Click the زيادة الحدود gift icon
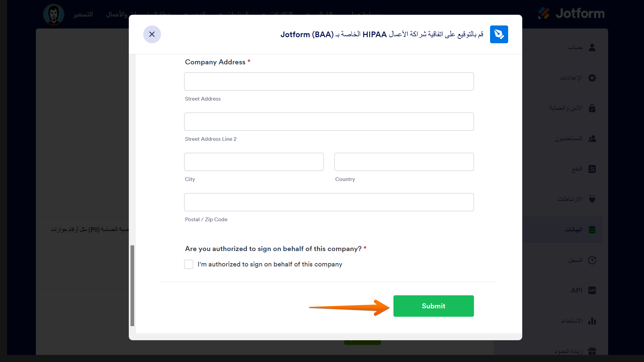The width and height of the screenshot is (644, 362). pos(592,351)
